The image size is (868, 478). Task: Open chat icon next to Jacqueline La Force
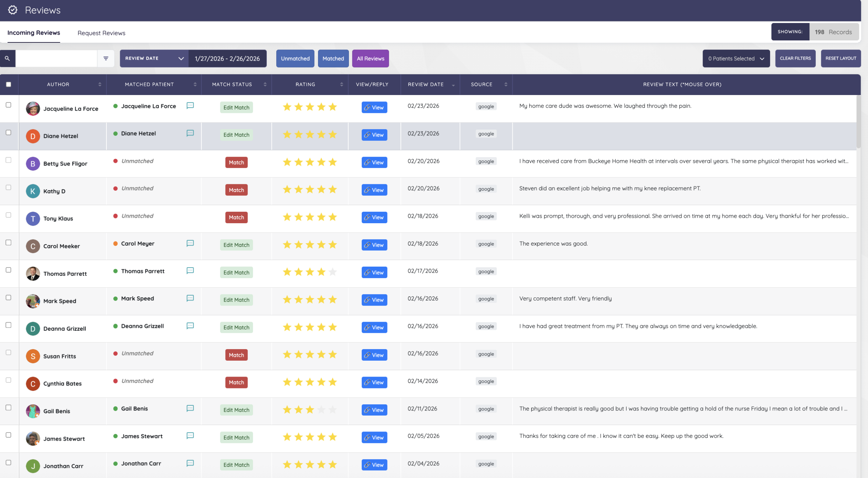click(190, 106)
